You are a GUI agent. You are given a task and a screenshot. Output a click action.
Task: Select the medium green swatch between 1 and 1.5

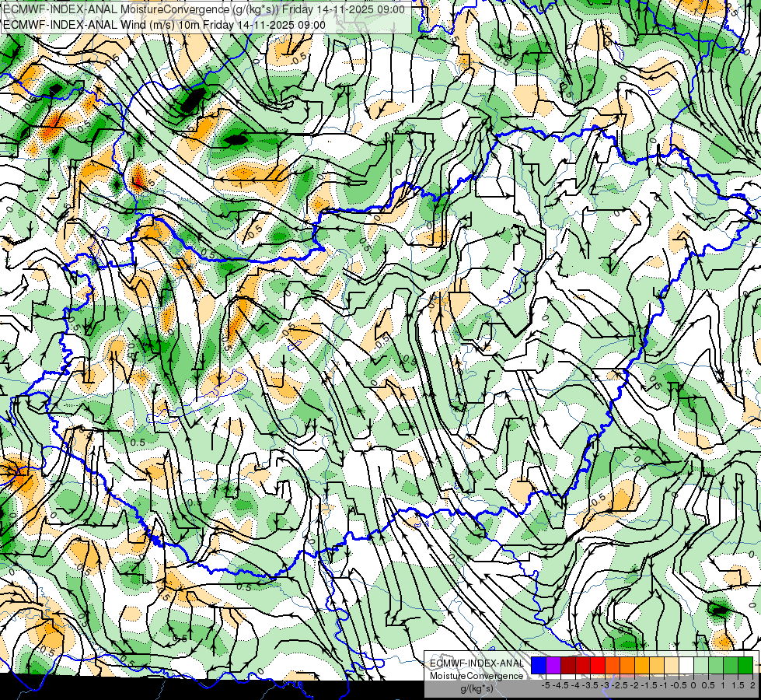[x=731, y=666]
